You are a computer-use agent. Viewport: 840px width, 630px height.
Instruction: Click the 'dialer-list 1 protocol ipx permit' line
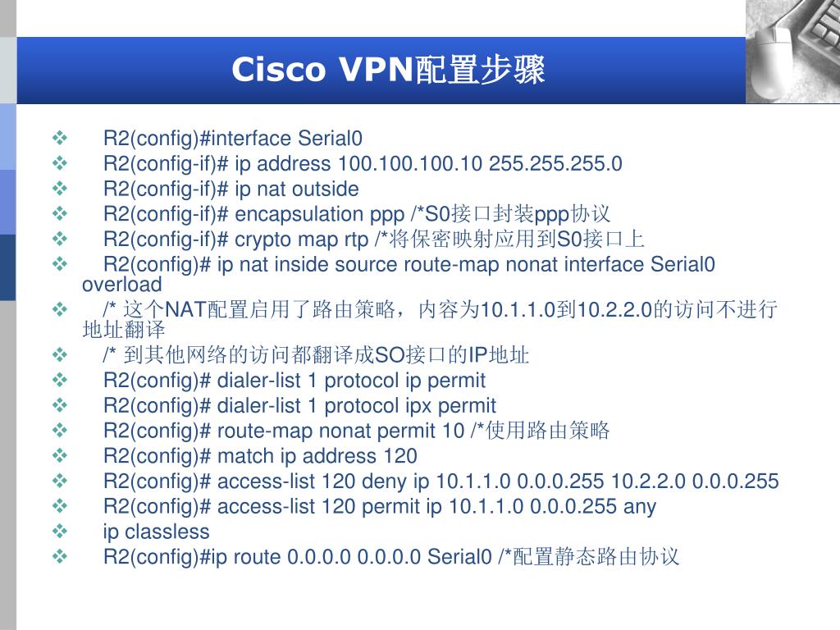coord(299,405)
